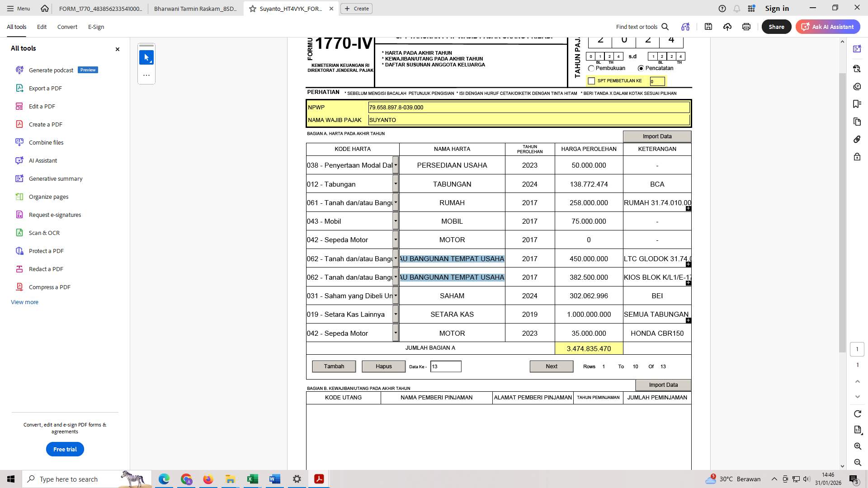Screen dimensions: 868x488
Task: Select the Pencatatan radio button
Action: pos(641,68)
